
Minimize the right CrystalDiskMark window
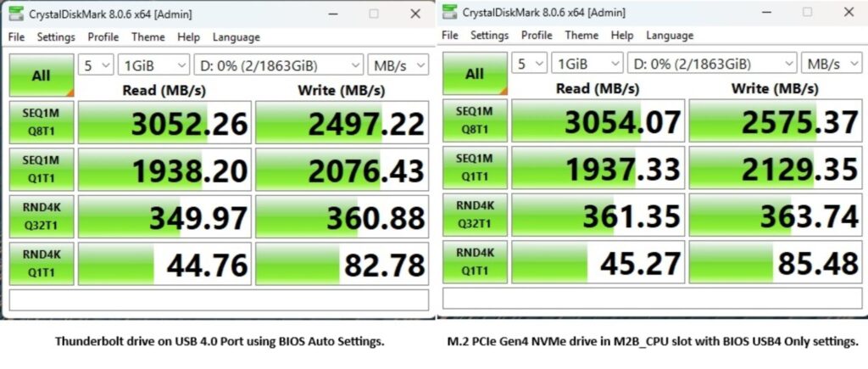(766, 12)
